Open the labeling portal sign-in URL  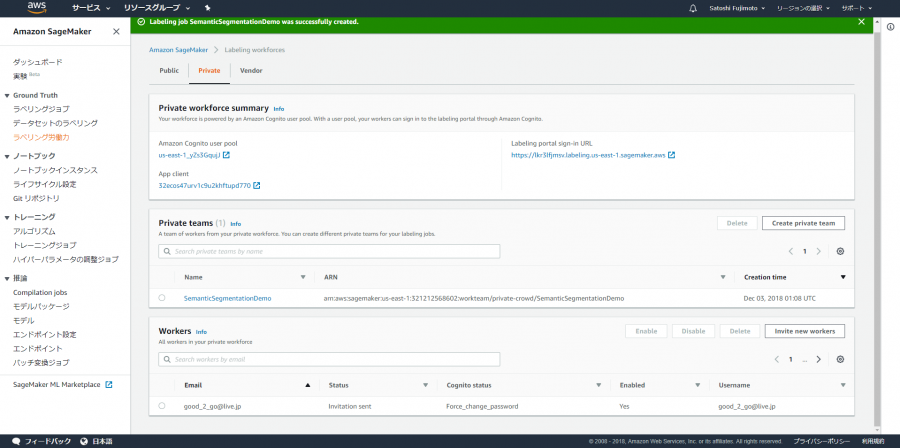[x=588, y=155]
